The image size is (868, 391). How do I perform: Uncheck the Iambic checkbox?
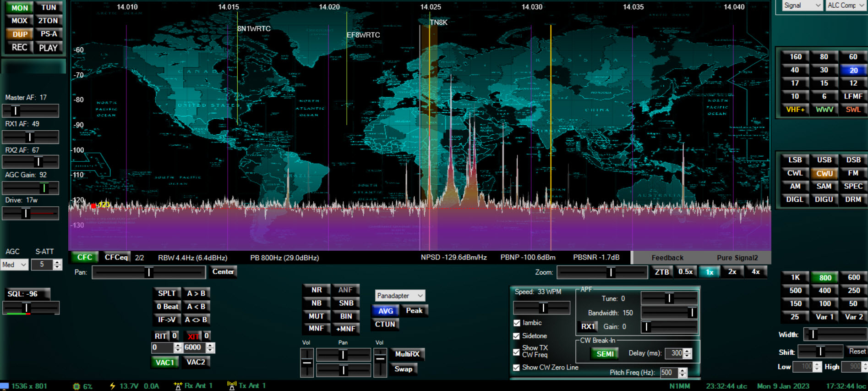[x=517, y=323]
